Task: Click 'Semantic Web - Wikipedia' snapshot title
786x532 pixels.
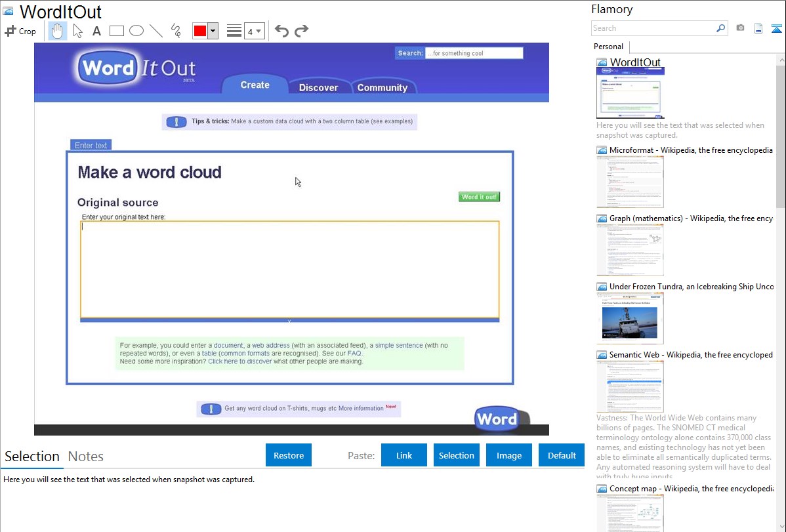Action: (691, 355)
